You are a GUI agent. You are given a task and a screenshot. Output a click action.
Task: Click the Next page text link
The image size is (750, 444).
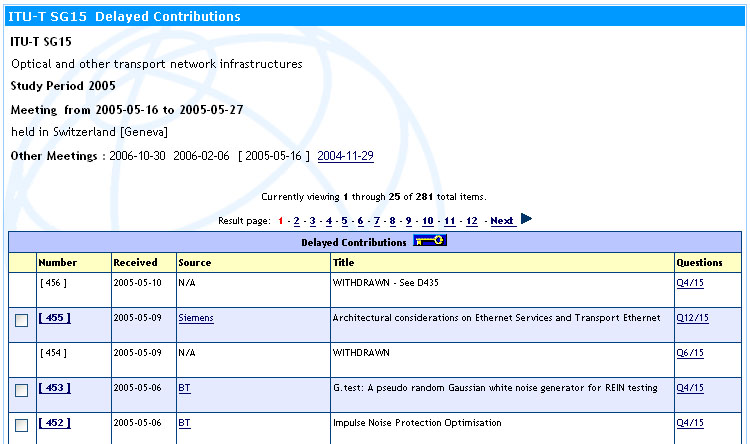click(x=502, y=221)
